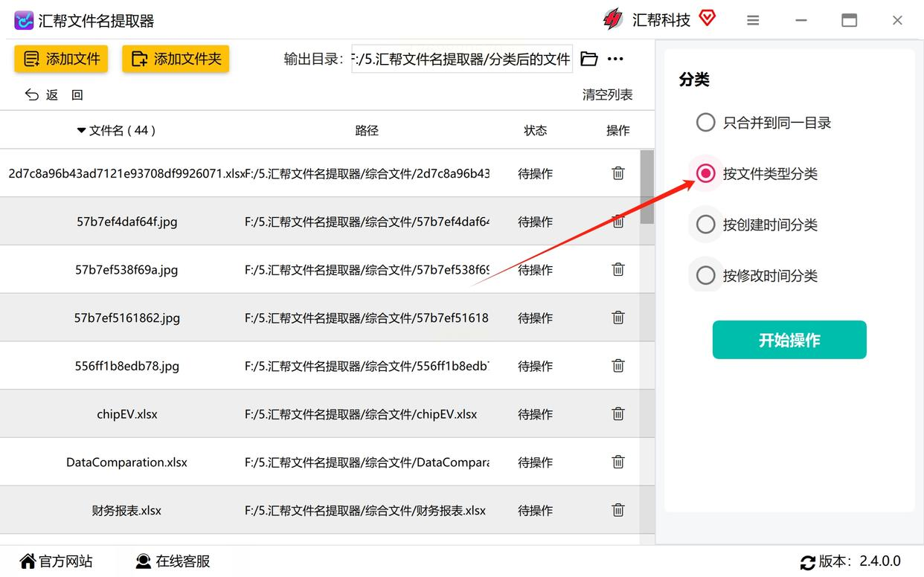924x577 pixels.
Task: Select 只合并到同一目录 radio option
Action: pyautogui.click(x=705, y=123)
